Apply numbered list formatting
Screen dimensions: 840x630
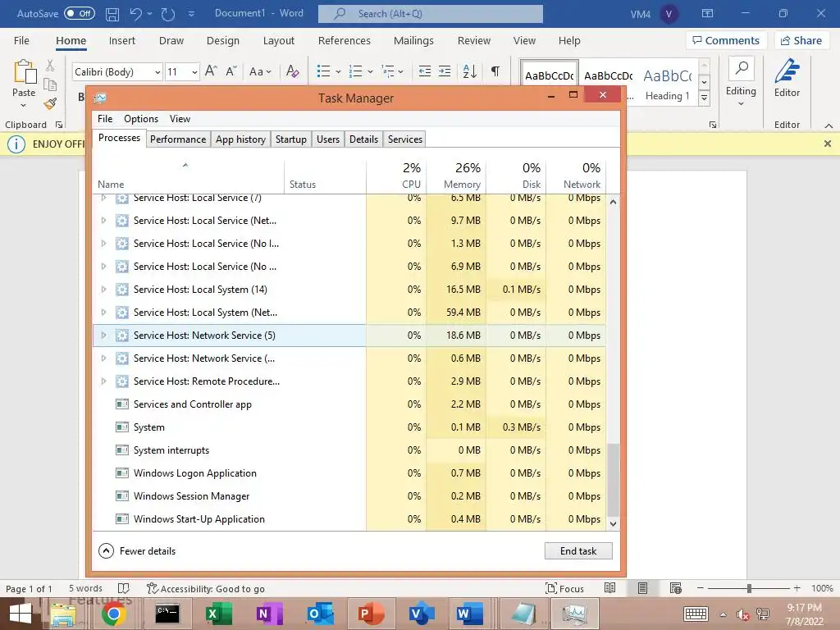(x=356, y=71)
